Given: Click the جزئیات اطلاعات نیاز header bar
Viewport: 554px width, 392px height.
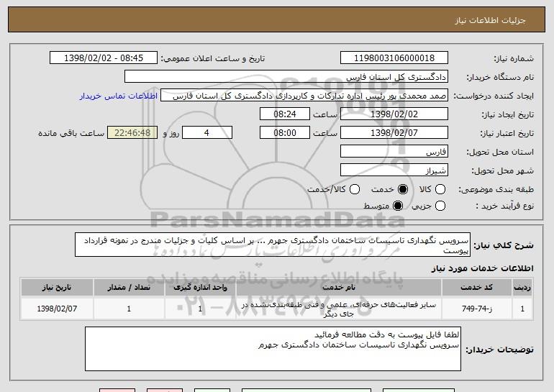Looking at the screenshot, I should point(277,19).
